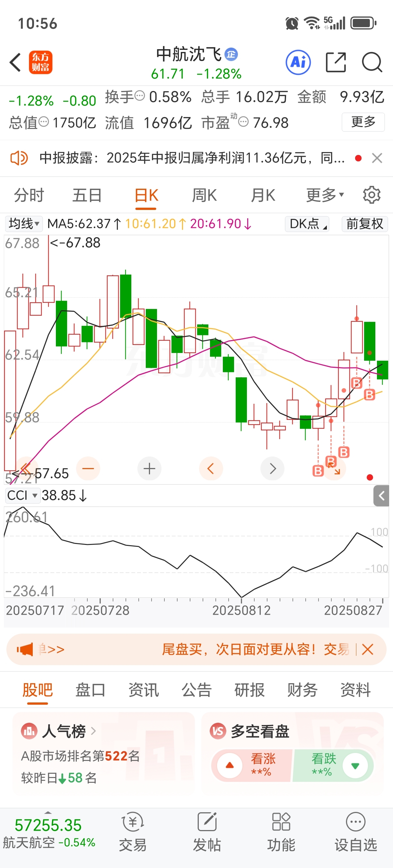Open 交易 in bottom bar

(x=133, y=831)
